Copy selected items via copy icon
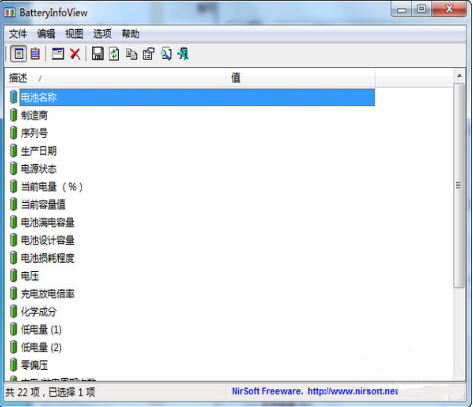473x407 pixels. tap(132, 54)
